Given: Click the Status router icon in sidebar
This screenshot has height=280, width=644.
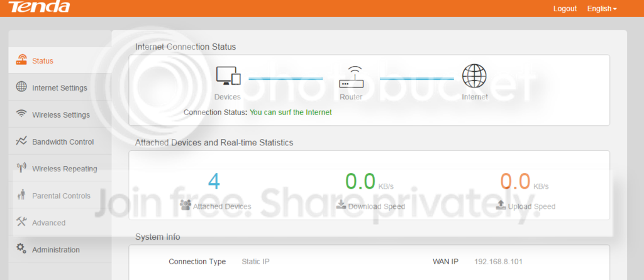Looking at the screenshot, I should [21, 60].
